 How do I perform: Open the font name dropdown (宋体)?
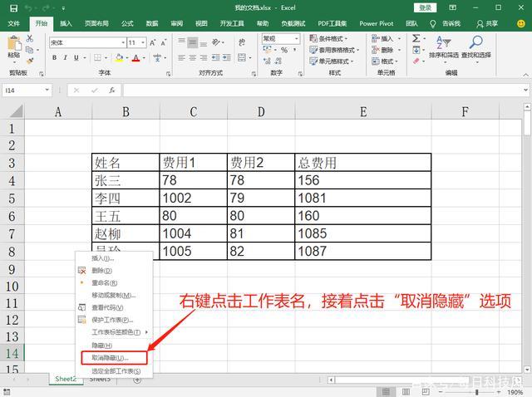123,42
